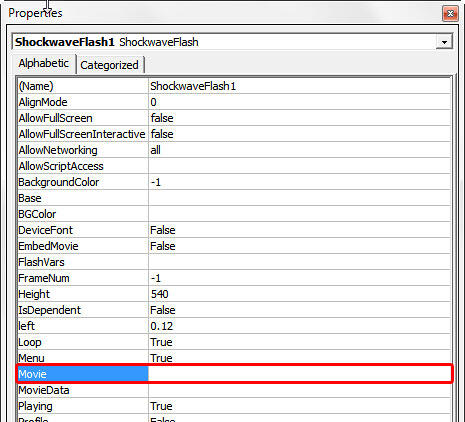
Task: Click the empty Base value field
Action: click(x=299, y=198)
